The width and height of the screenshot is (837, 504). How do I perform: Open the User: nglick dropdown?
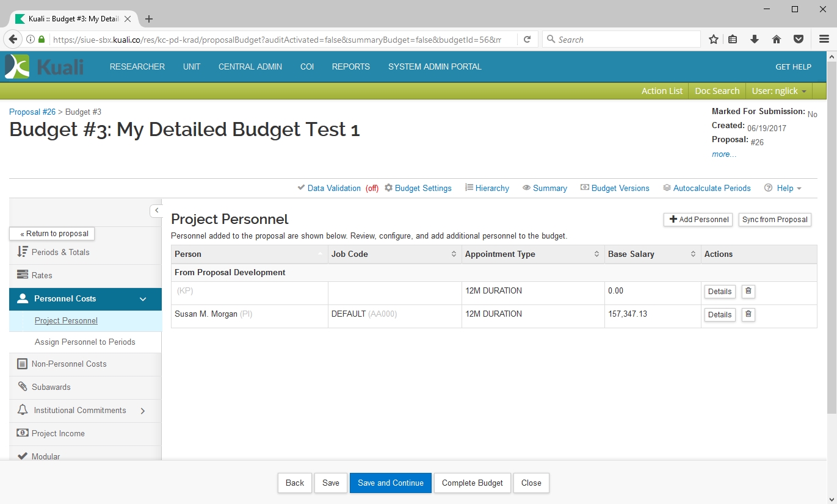[x=778, y=91]
